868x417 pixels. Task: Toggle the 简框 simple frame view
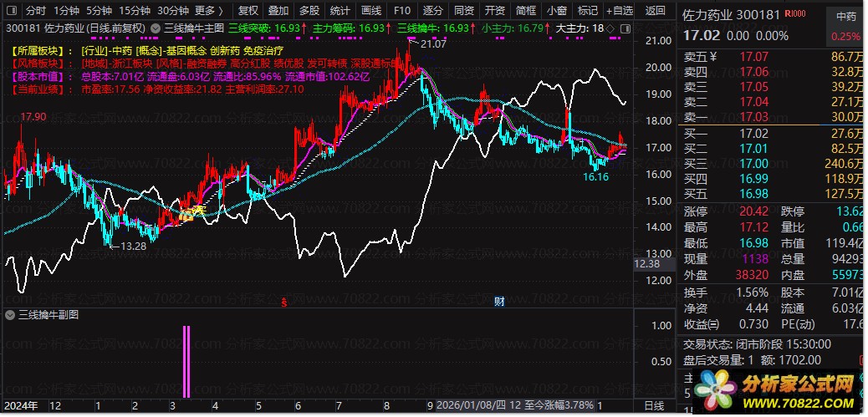526,11
